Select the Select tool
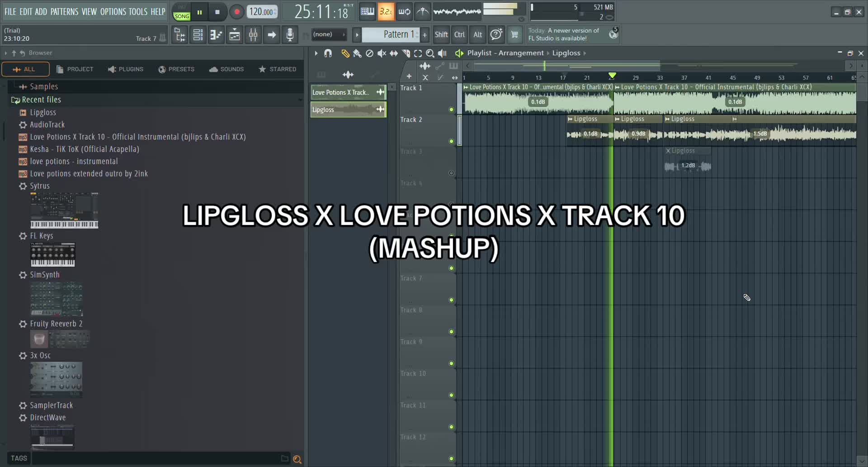The image size is (868, 467). click(418, 53)
